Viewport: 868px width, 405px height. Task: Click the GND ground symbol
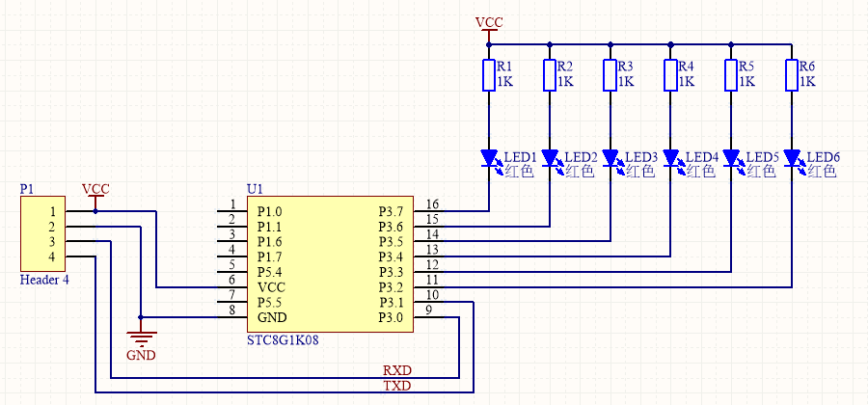pos(141,337)
